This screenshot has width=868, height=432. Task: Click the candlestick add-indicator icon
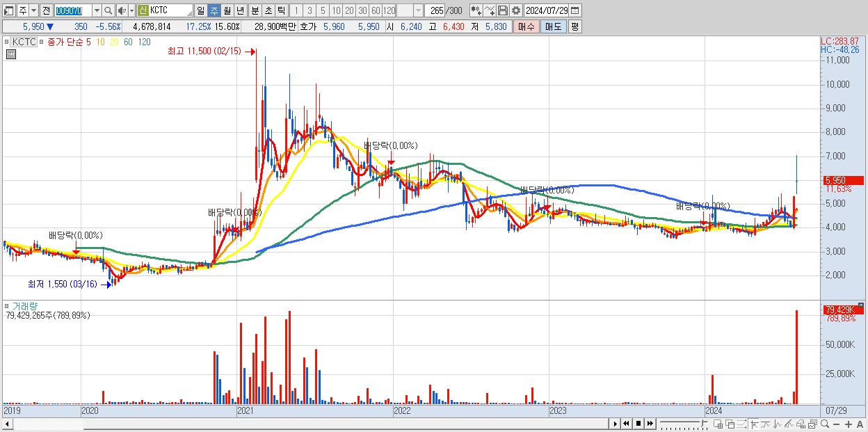pyautogui.click(x=476, y=10)
